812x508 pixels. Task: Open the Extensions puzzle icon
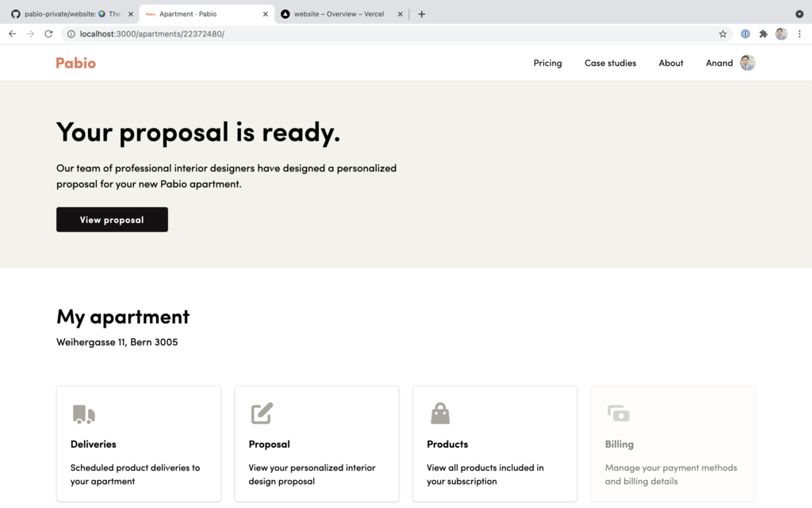764,33
